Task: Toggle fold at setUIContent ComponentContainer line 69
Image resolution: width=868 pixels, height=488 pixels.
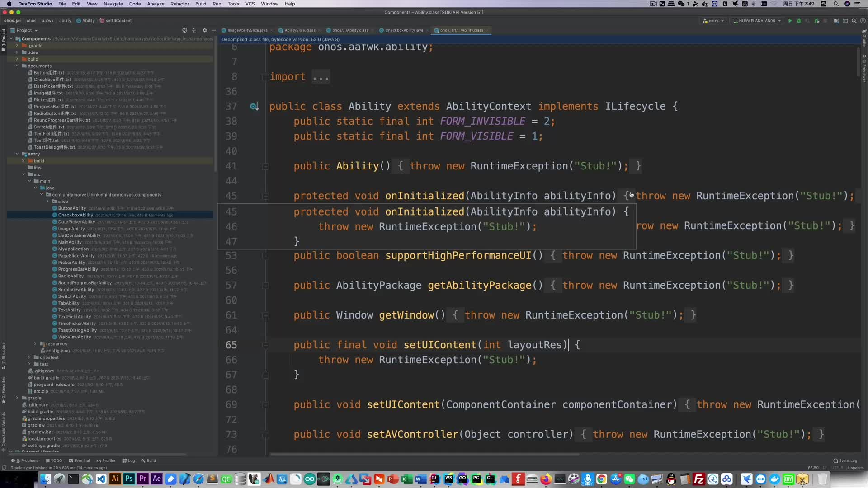Action: (x=265, y=405)
